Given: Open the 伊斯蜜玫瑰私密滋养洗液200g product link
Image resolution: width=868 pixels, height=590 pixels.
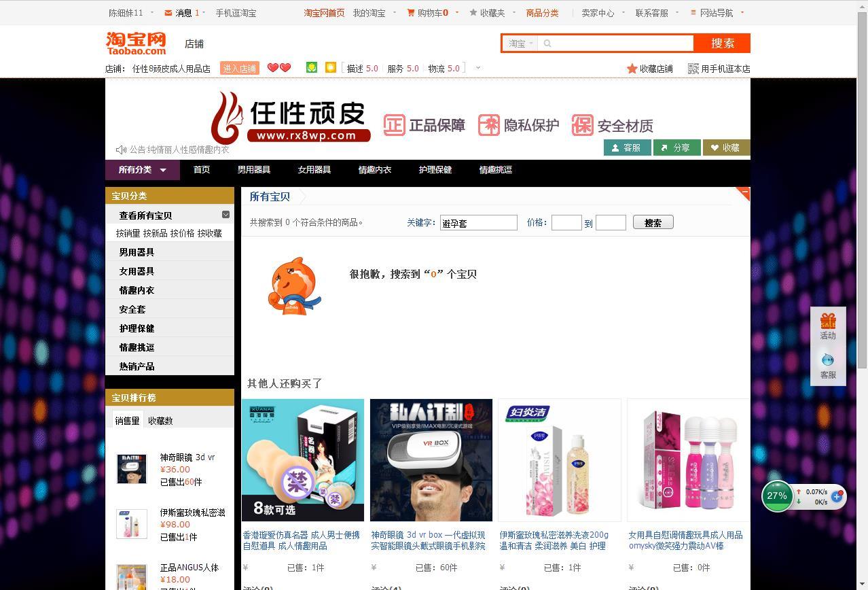Looking at the screenshot, I should tap(554, 540).
